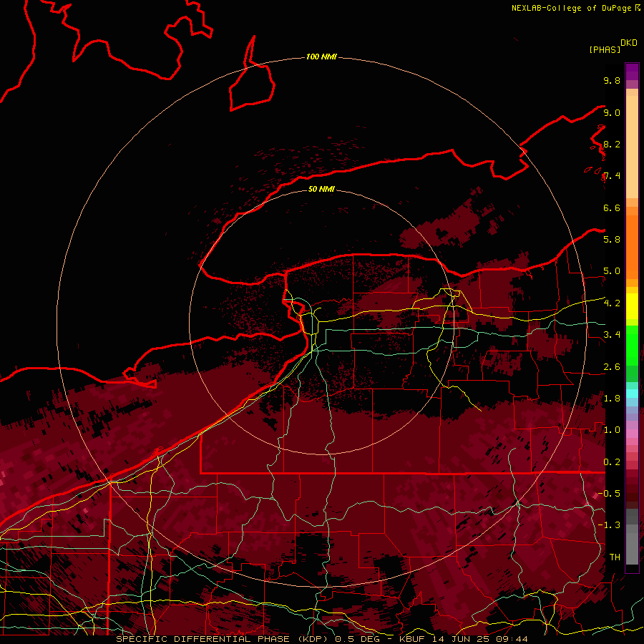Click the 3.4 scale value
Screen dimensions: 644x644
pos(612,335)
